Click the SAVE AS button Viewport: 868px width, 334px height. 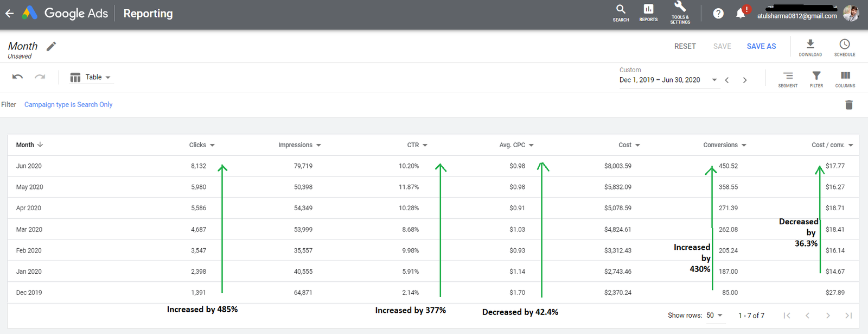click(761, 47)
